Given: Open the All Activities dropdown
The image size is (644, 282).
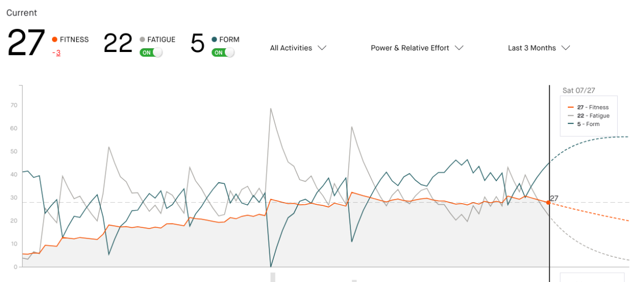Looking at the screenshot, I should tap(298, 48).
